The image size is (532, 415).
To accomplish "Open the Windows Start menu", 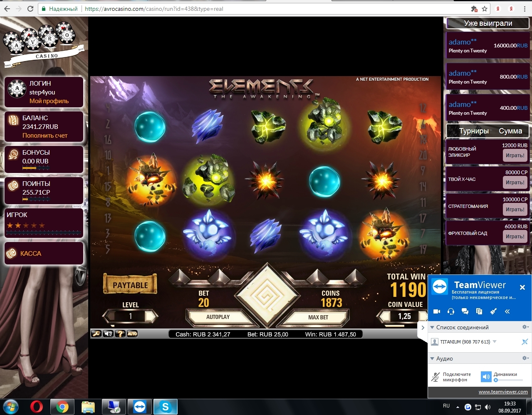I will click(11, 407).
